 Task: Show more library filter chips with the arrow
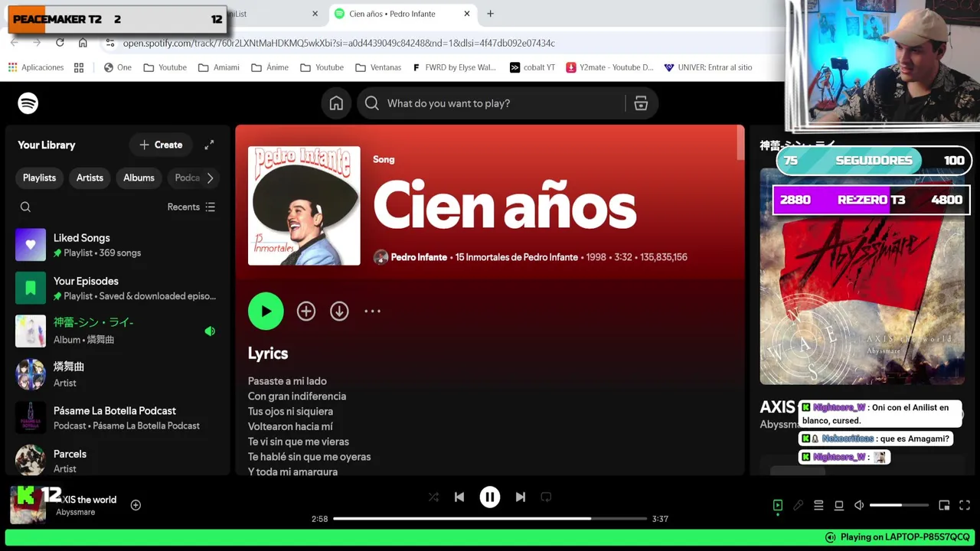[210, 178]
